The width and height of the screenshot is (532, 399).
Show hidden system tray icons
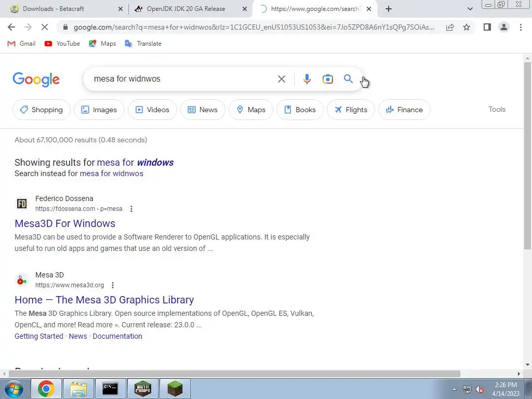454,389
